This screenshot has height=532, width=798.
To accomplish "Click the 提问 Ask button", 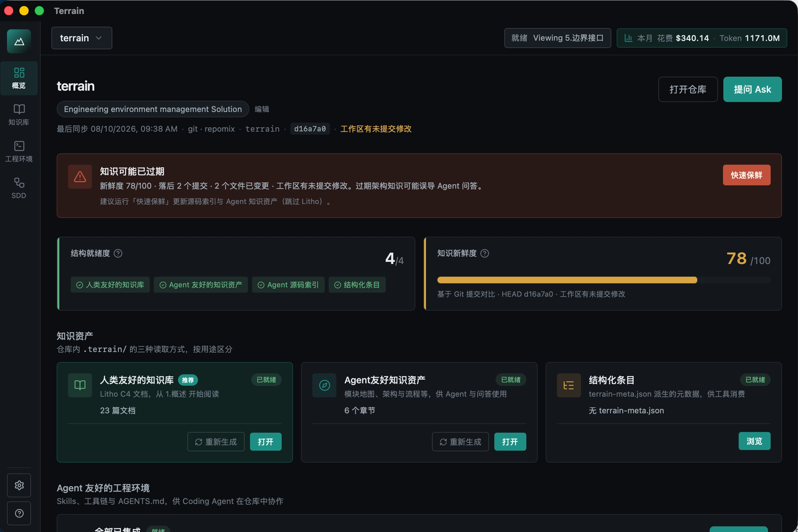I will click(x=752, y=89).
